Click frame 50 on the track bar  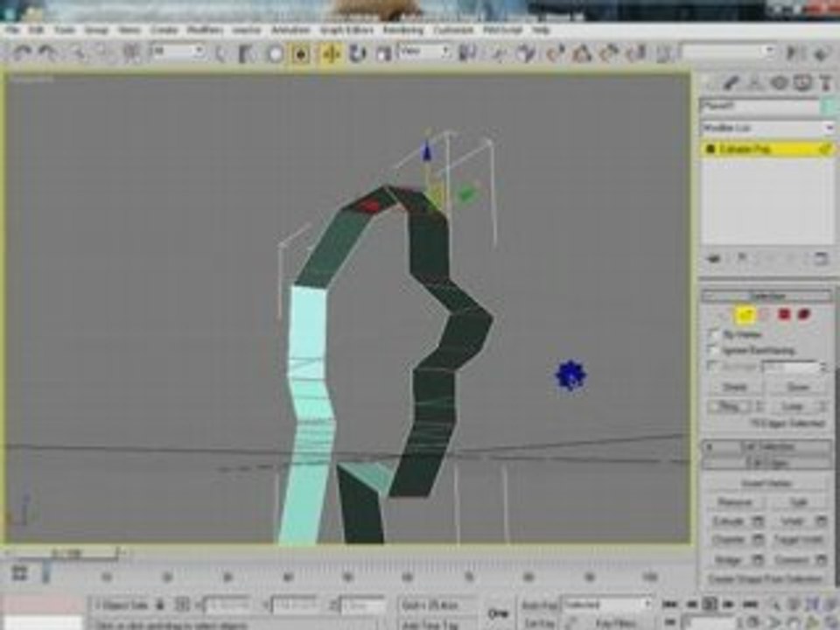(347, 577)
